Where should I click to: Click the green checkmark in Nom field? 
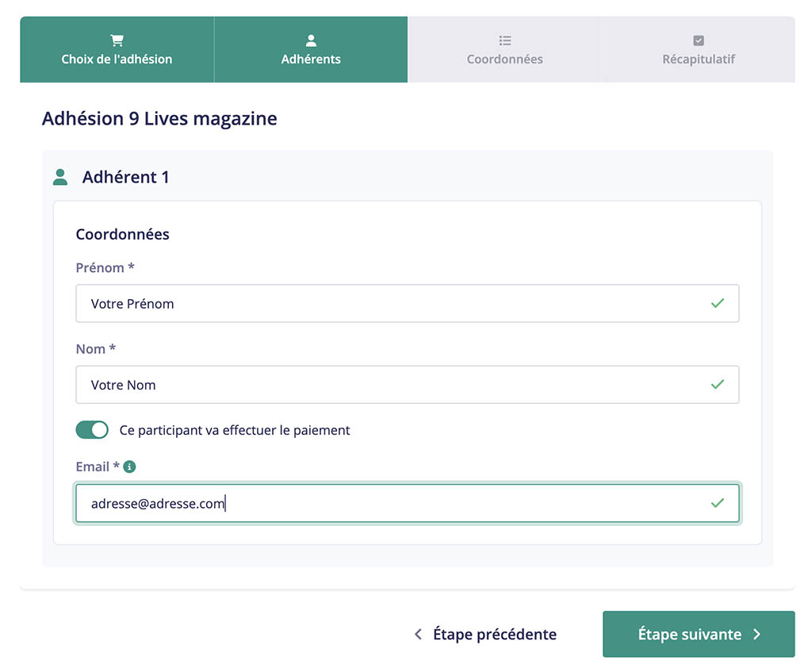point(717,385)
